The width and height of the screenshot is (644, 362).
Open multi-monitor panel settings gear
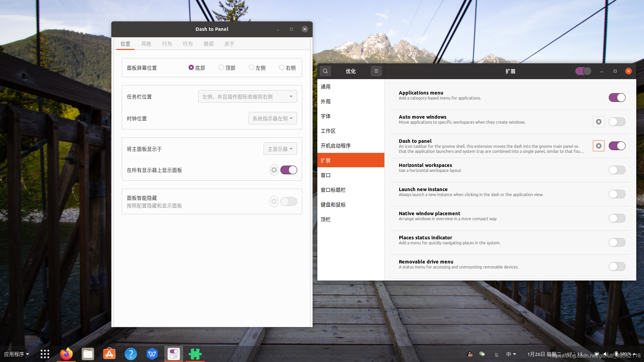pyautogui.click(x=274, y=170)
